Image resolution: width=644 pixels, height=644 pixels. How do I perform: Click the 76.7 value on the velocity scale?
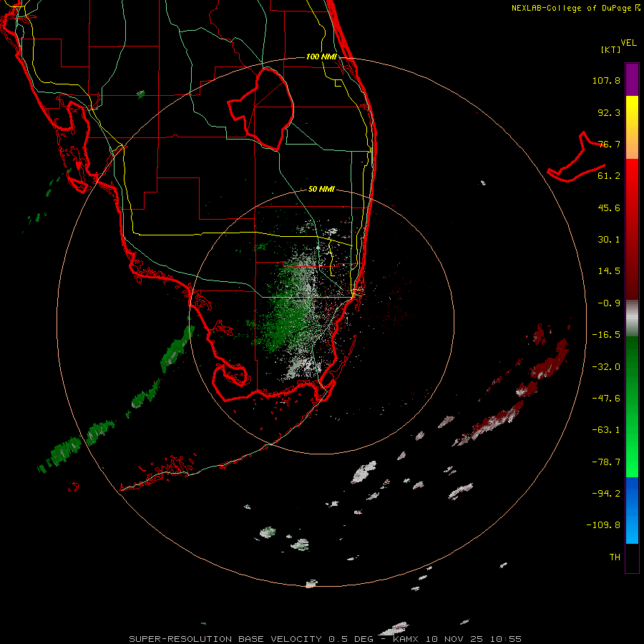click(x=609, y=144)
